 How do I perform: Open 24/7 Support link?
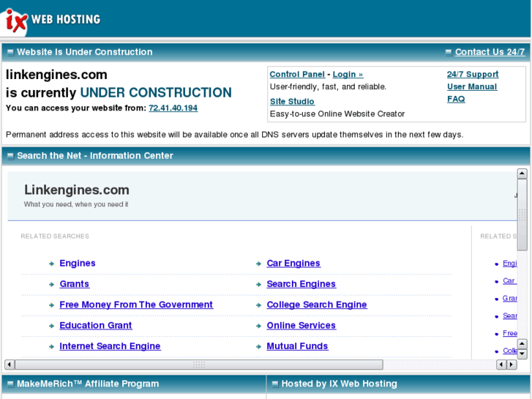coord(473,74)
